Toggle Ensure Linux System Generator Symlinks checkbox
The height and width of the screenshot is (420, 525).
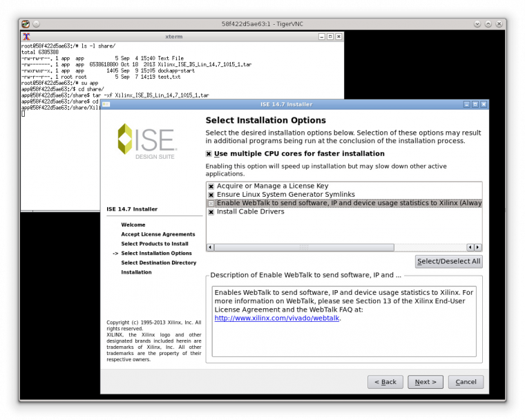pyautogui.click(x=211, y=195)
